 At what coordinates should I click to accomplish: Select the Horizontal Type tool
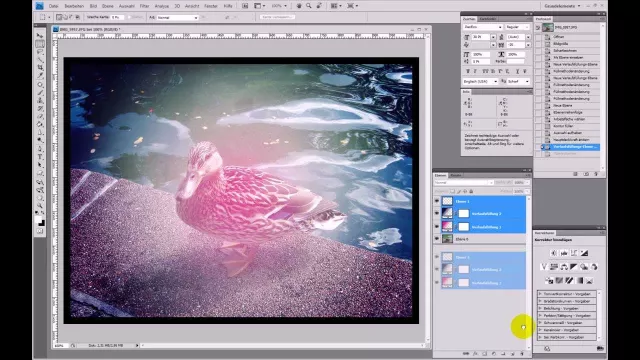point(40,157)
